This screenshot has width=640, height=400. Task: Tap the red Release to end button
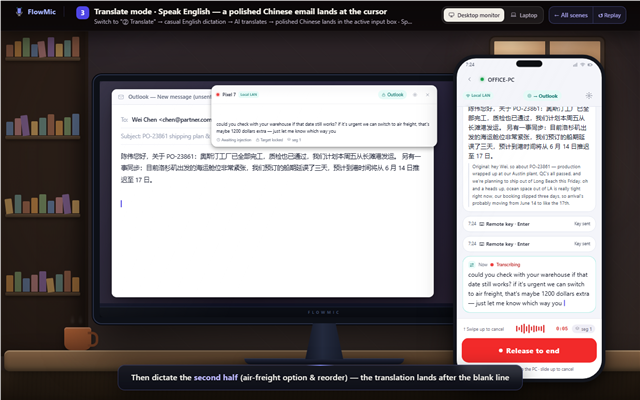[529, 351]
